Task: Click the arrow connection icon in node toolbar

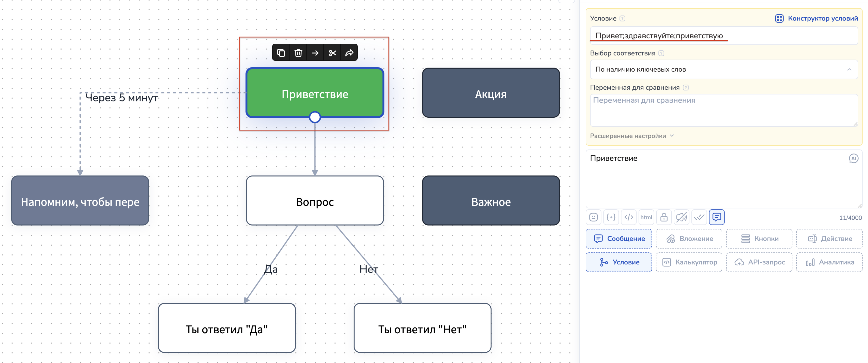Action: tap(315, 53)
